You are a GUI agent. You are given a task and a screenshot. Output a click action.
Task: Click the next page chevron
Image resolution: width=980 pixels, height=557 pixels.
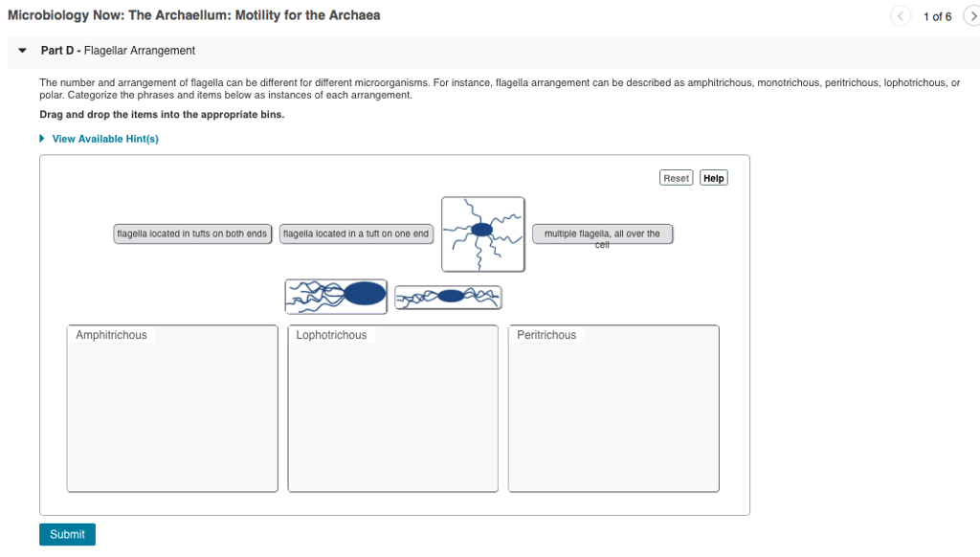974,15
